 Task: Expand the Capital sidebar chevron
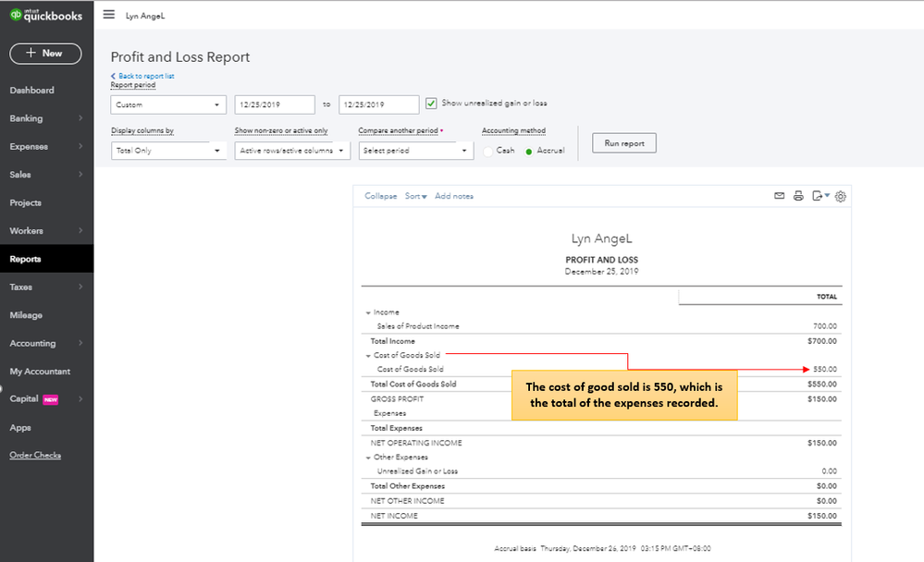point(80,398)
